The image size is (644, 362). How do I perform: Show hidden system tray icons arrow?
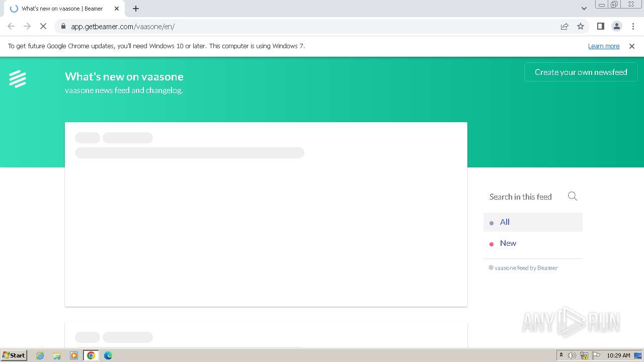561,355
